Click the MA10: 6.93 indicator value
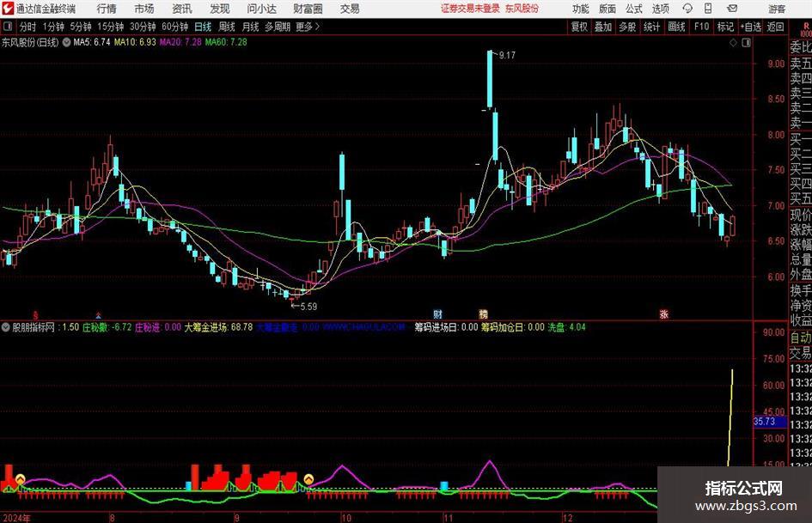 pyautogui.click(x=135, y=42)
